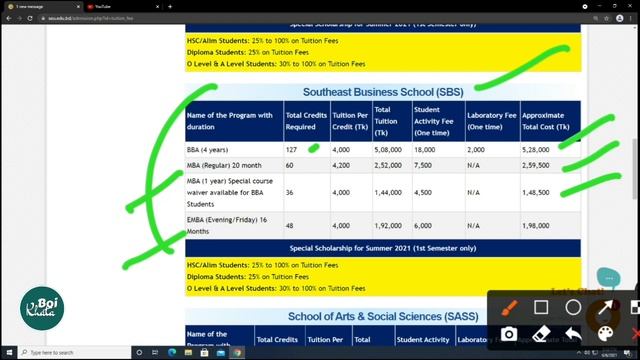Undo last annotation with curved arrow
Image resolution: width=640 pixels, height=360 pixels.
[573, 334]
